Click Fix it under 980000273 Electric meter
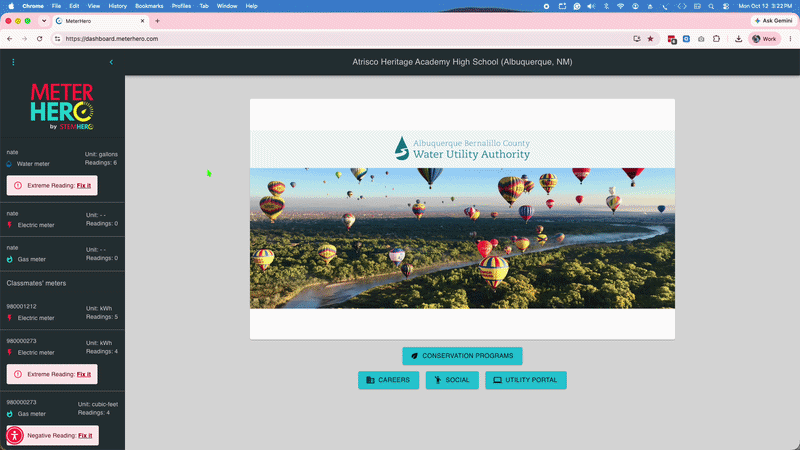Image resolution: width=800 pixels, height=450 pixels. tap(84, 374)
